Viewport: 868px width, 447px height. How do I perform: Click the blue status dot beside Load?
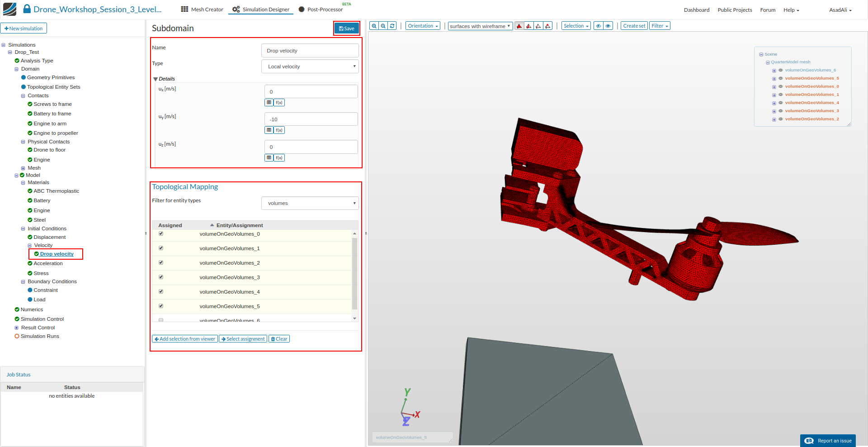30,300
